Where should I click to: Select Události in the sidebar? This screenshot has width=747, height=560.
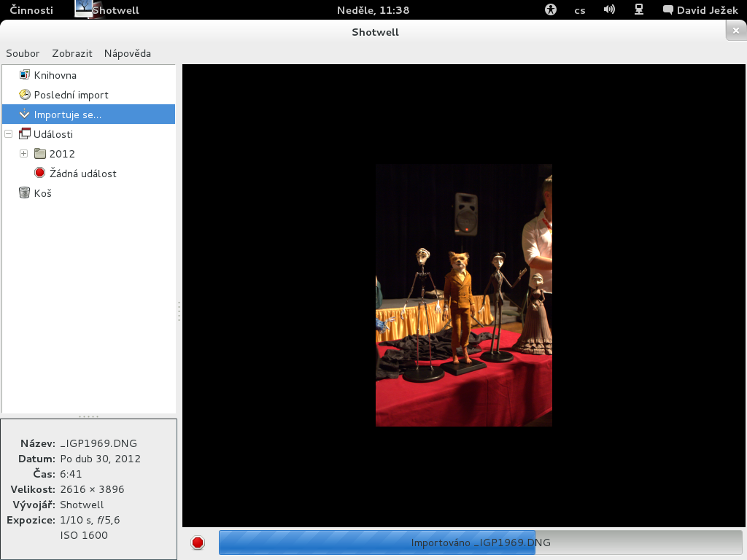coord(88,134)
